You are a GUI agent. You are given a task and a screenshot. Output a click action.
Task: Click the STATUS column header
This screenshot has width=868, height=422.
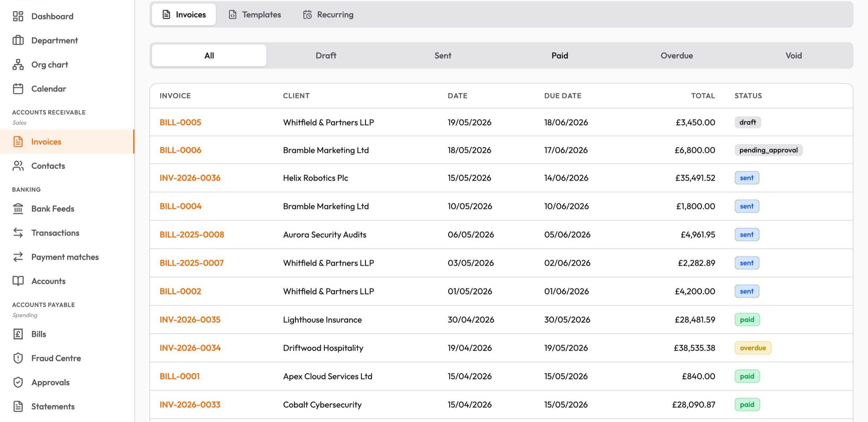(748, 96)
